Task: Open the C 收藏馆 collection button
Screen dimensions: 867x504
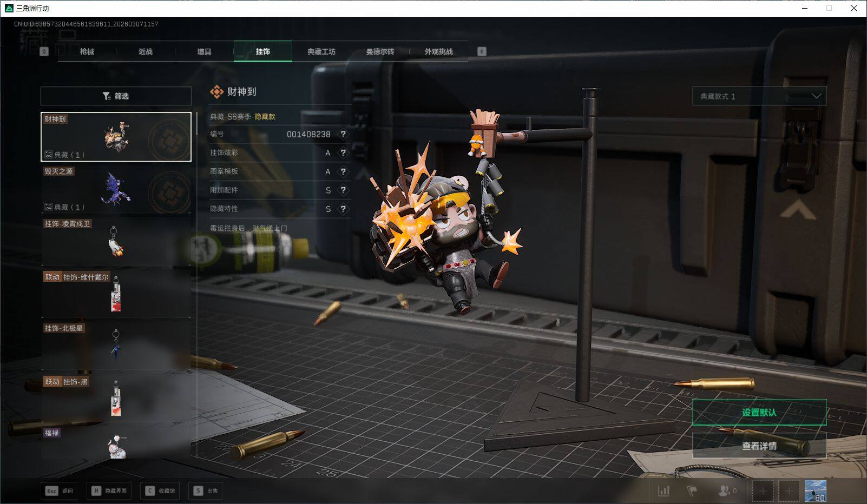Action: point(160,491)
